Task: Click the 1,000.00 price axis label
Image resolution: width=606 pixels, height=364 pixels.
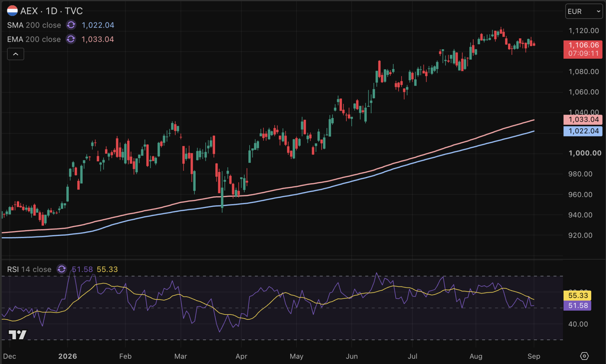Action: point(585,153)
